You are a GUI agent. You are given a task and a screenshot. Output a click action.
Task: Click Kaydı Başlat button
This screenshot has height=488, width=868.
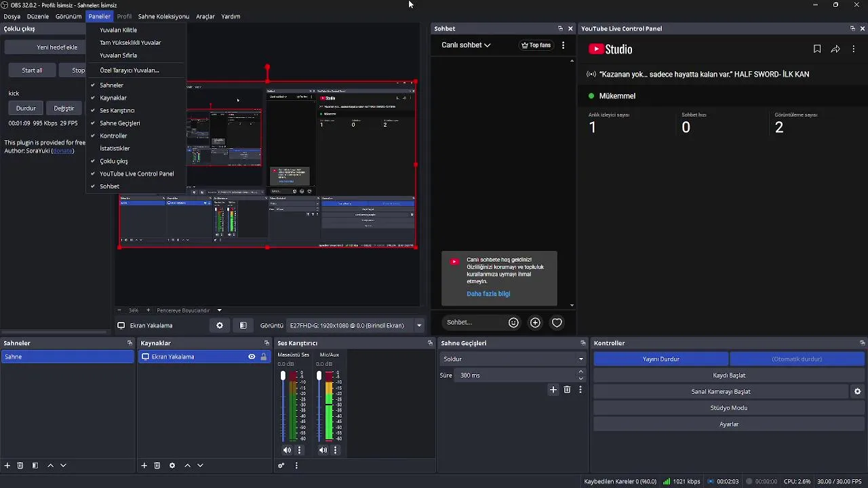point(729,375)
